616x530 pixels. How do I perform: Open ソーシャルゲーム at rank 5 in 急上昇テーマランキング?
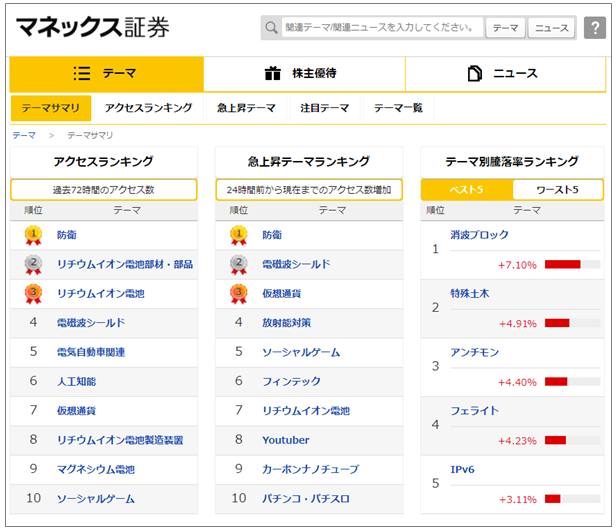coord(301,352)
